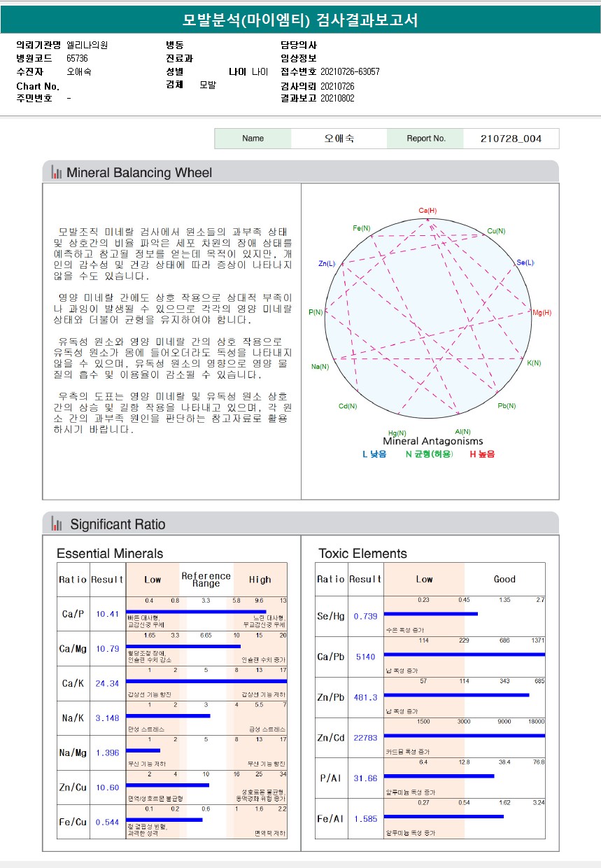Image resolution: width=601 pixels, height=868 pixels.
Task: Select the 접수번호 value 20210726-63057
Action: click(350, 71)
